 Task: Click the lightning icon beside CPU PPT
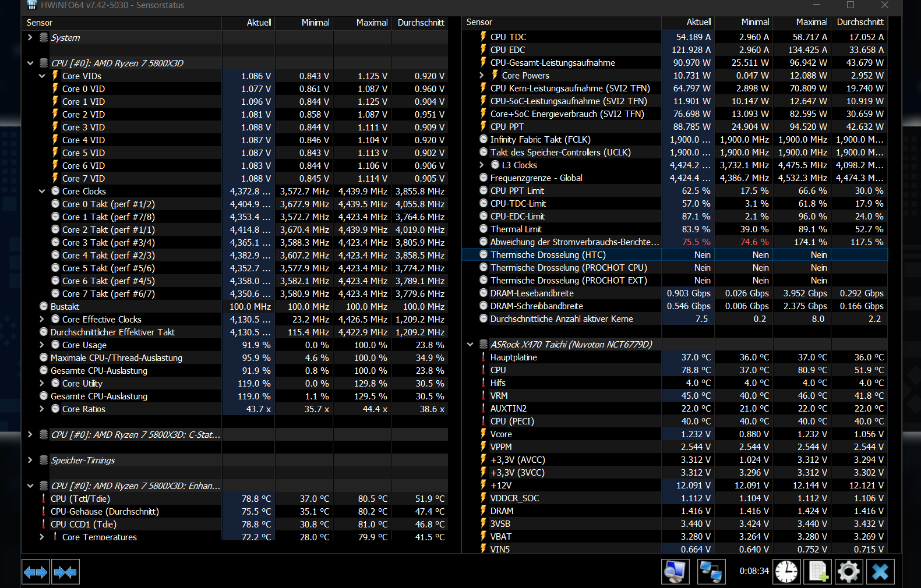[483, 126]
